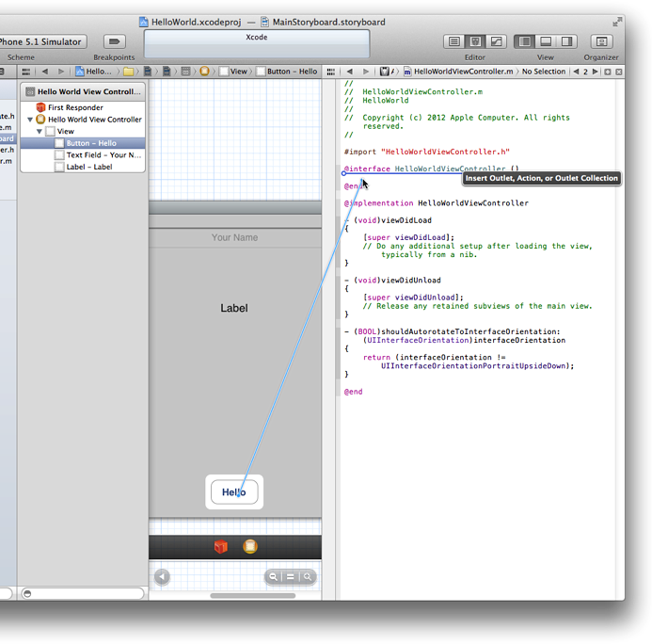Click No Selection in the jump bar

point(544,72)
